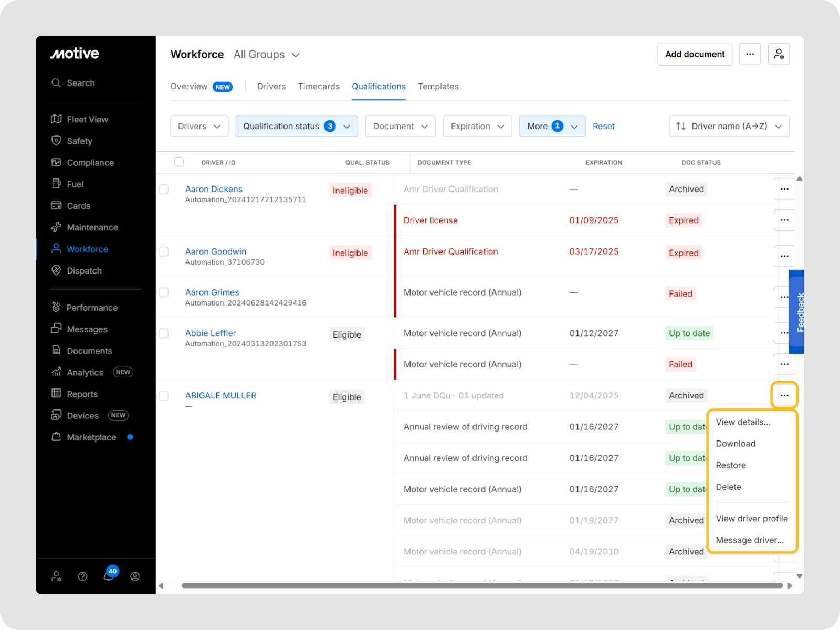Open the ABIGALE MULLER driver link
840x630 pixels.
[x=220, y=396]
